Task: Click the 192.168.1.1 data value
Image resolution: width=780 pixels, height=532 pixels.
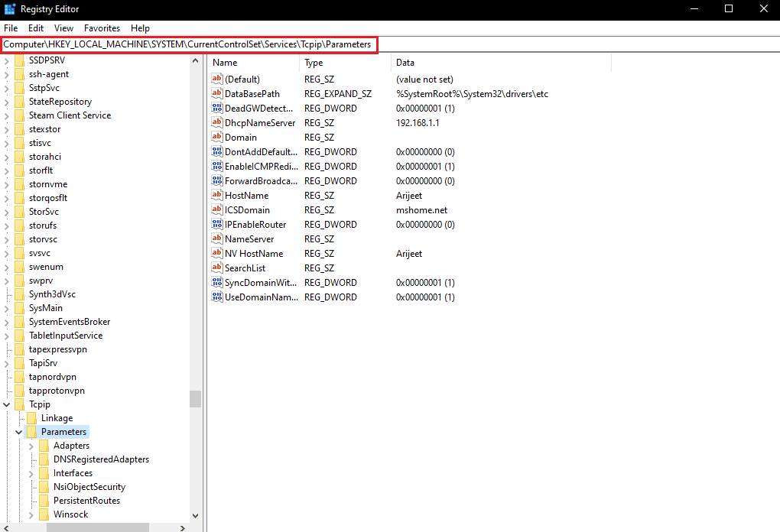Action: (418, 122)
